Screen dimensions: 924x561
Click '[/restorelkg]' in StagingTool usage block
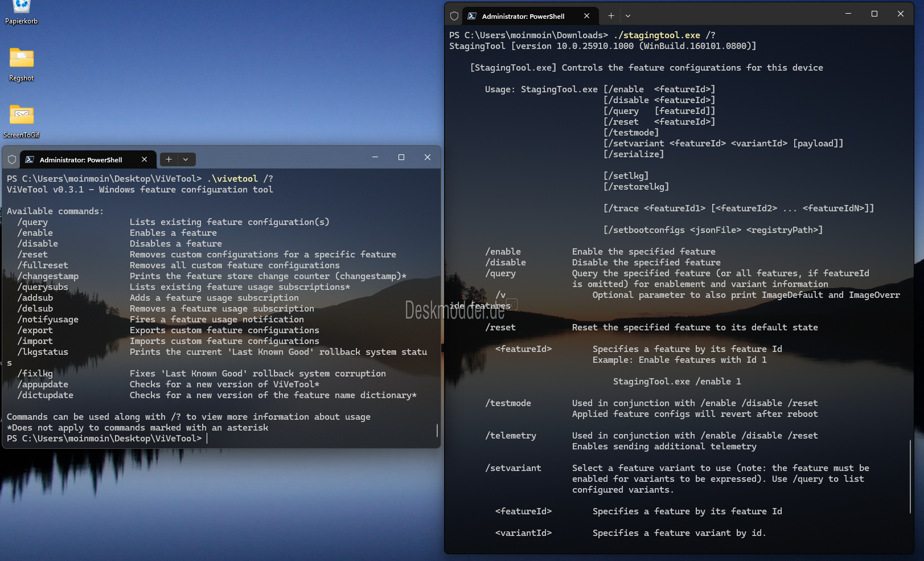click(636, 187)
